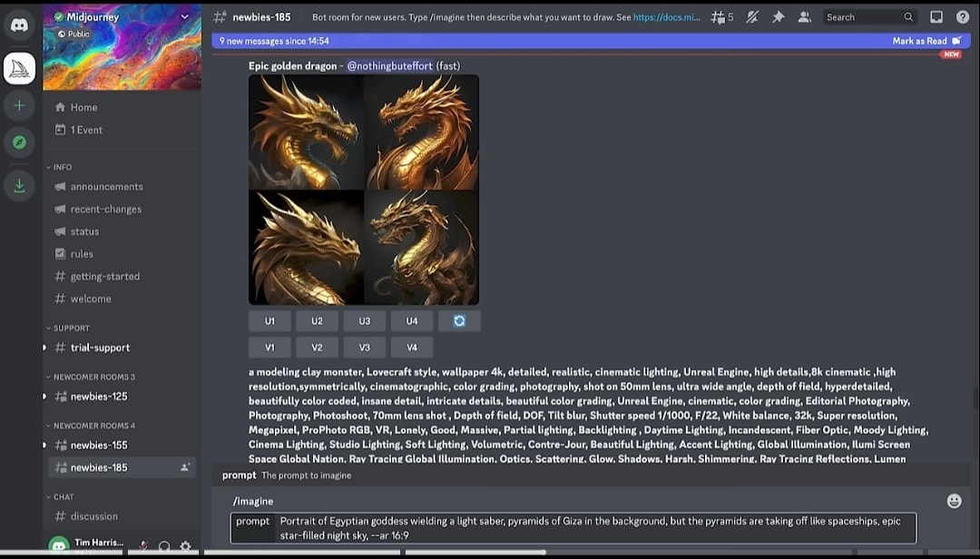Click the search magnifier icon

pyautogui.click(x=908, y=17)
